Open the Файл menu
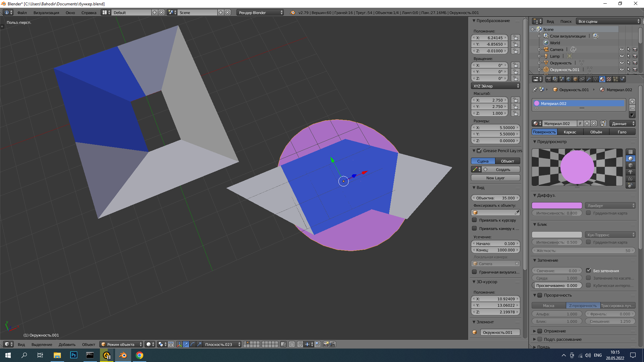 [x=22, y=12]
